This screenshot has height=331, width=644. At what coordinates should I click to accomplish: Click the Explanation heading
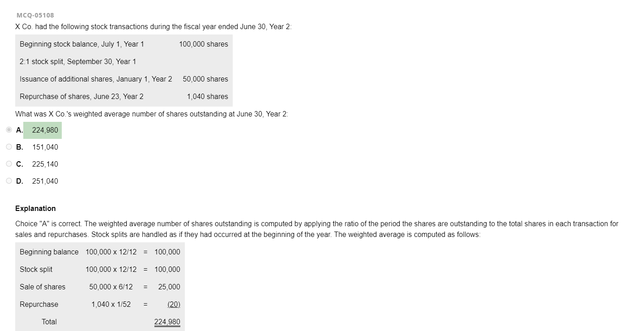(x=35, y=208)
